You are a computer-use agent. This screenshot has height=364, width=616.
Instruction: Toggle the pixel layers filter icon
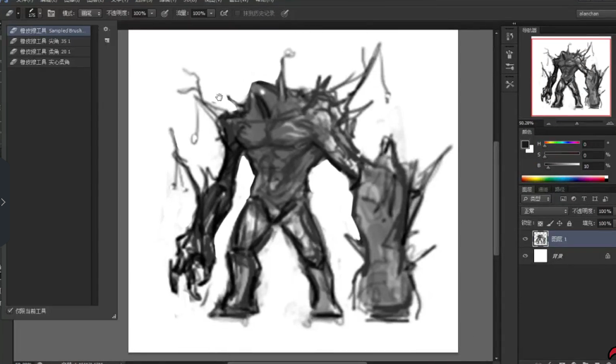(x=563, y=199)
